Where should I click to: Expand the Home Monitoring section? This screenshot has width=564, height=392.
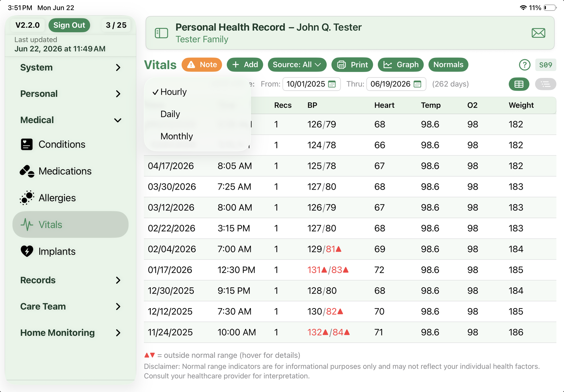tap(70, 333)
